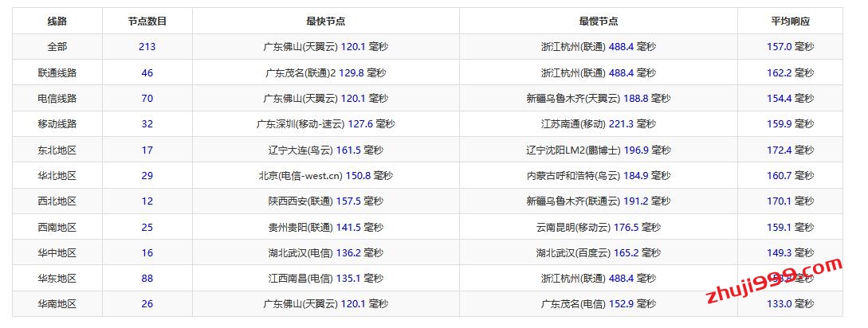Click average response 159.9 毫秒
Image resolution: width=868 pixels, height=328 pixels.
click(791, 124)
